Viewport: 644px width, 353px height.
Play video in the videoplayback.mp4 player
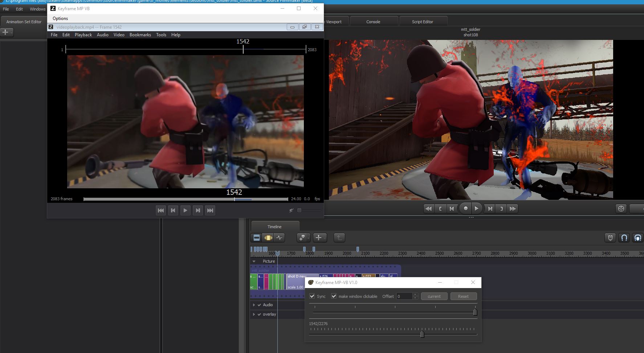pyautogui.click(x=185, y=210)
